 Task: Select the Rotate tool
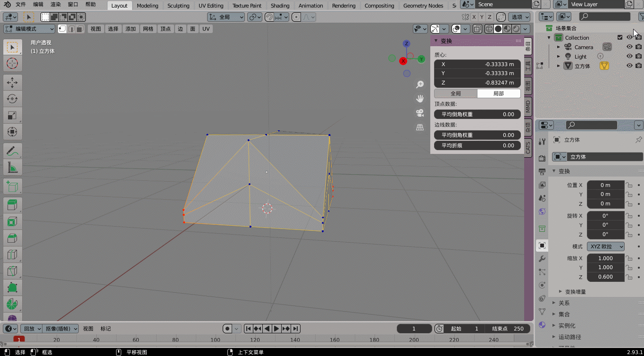[12, 99]
